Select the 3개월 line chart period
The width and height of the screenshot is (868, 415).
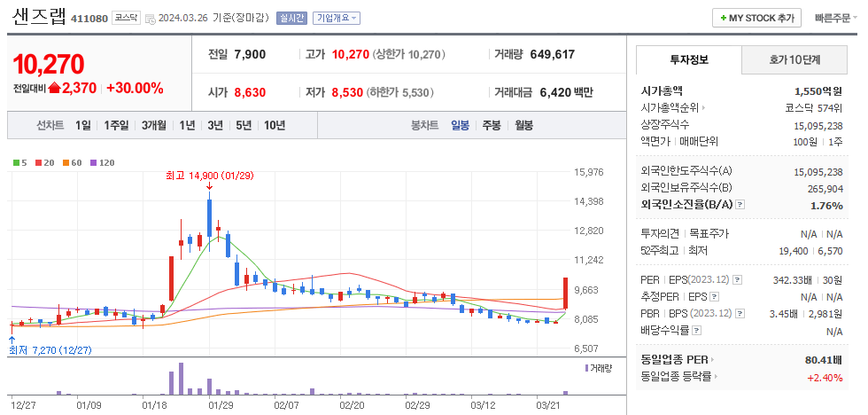(x=153, y=125)
